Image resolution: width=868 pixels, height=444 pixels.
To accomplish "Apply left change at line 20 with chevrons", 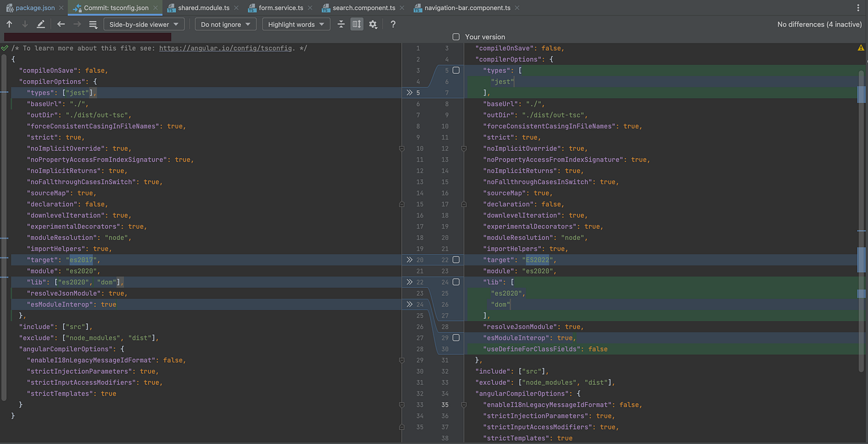I will [409, 260].
